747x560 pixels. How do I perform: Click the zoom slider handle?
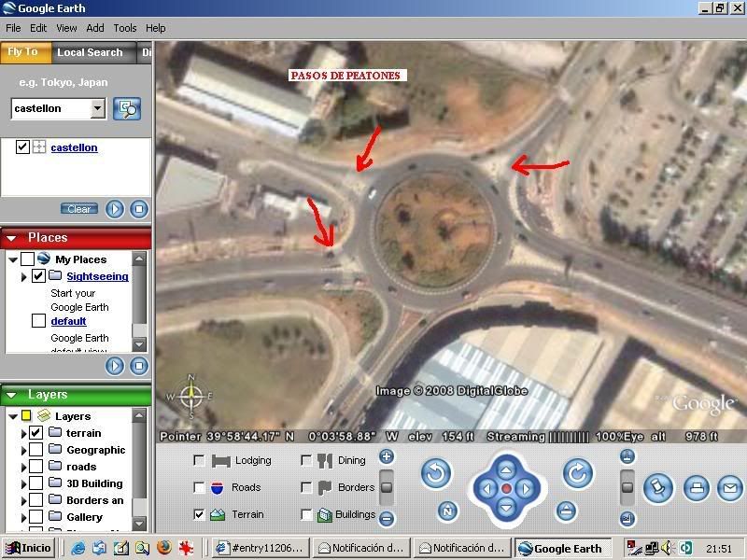coord(387,486)
